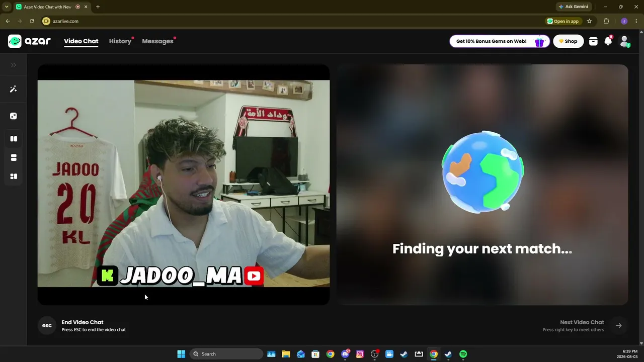The height and width of the screenshot is (362, 644).
Task: Select the split grid video layout
Action: [14, 176]
